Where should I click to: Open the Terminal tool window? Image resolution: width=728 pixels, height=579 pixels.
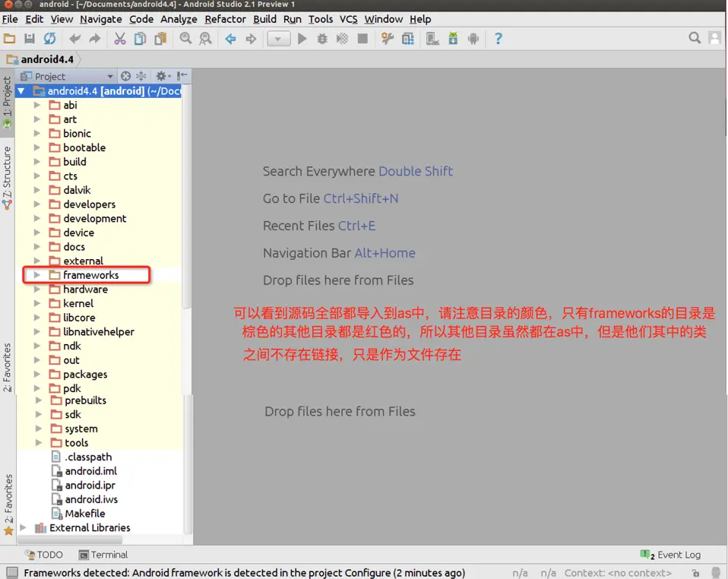[x=103, y=555]
